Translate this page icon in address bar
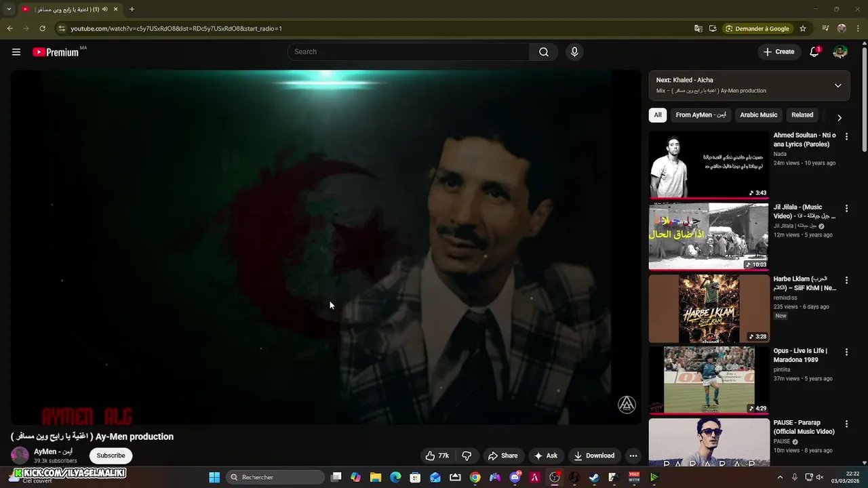 tap(698, 28)
